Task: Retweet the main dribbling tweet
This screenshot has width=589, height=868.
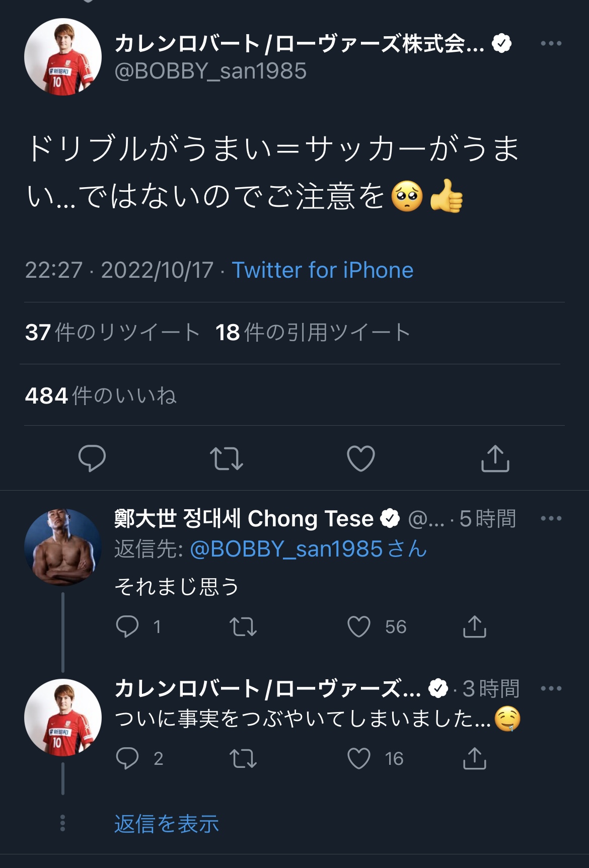Action: [x=226, y=458]
